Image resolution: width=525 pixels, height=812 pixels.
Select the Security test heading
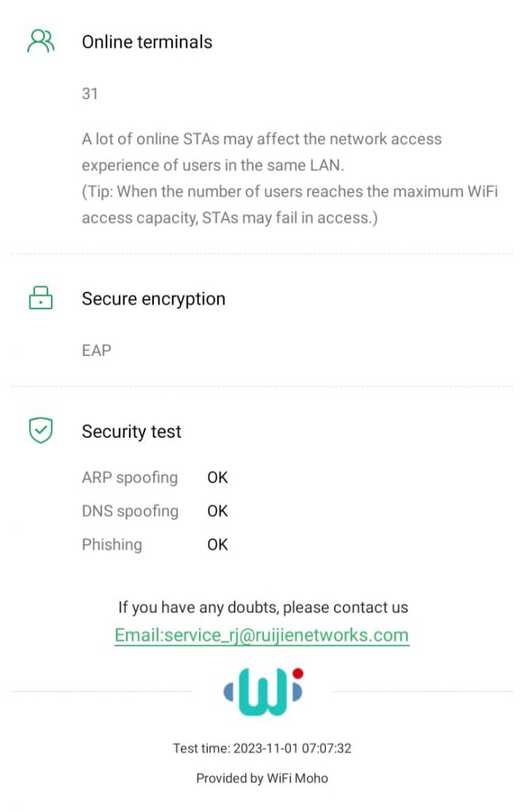132,432
